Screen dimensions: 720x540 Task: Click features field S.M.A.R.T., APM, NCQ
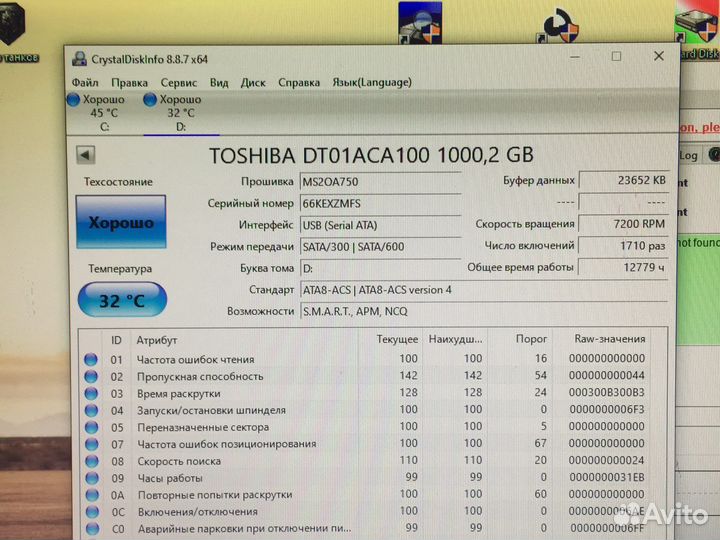tap(484, 311)
